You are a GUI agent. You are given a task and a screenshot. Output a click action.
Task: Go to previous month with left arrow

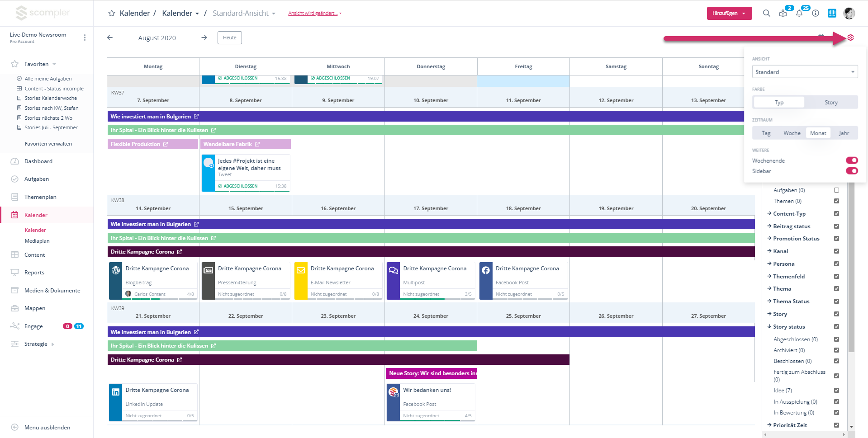(x=110, y=38)
